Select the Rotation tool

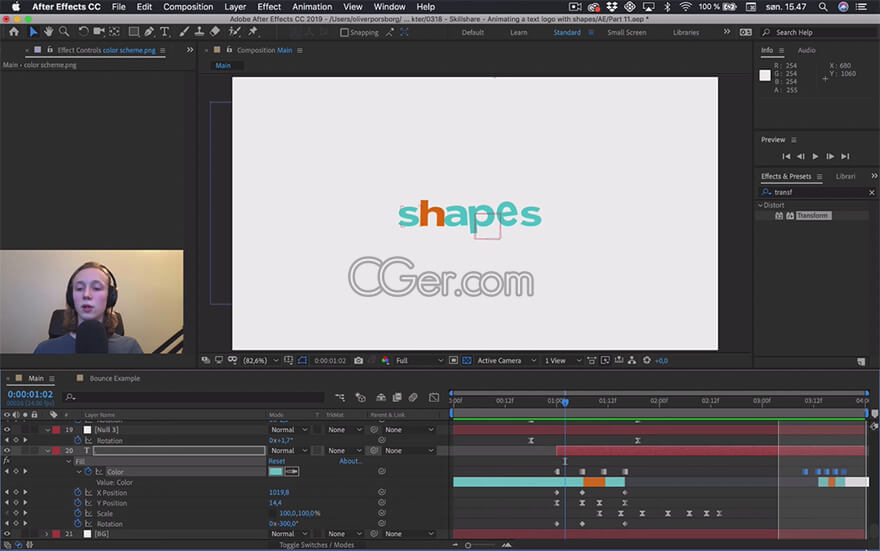click(x=83, y=32)
